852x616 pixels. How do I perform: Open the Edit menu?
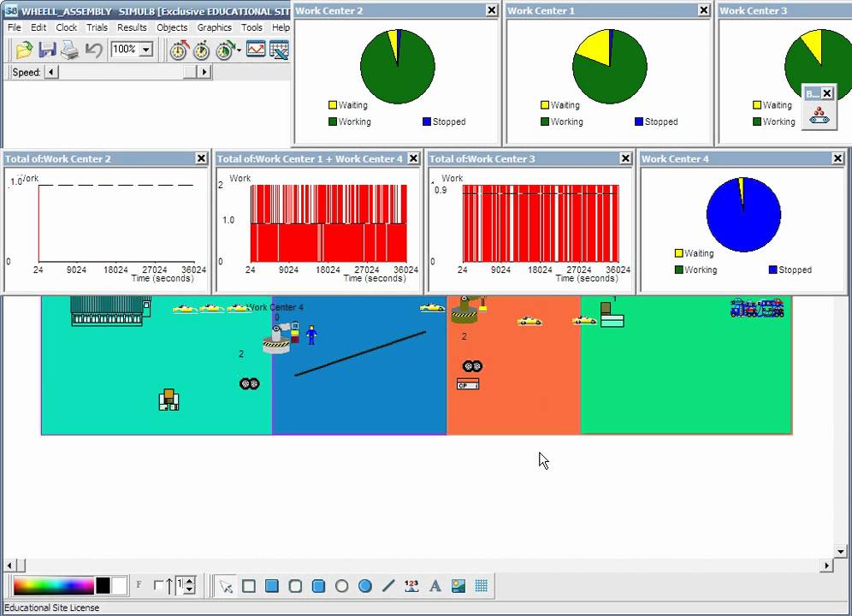pos(38,27)
